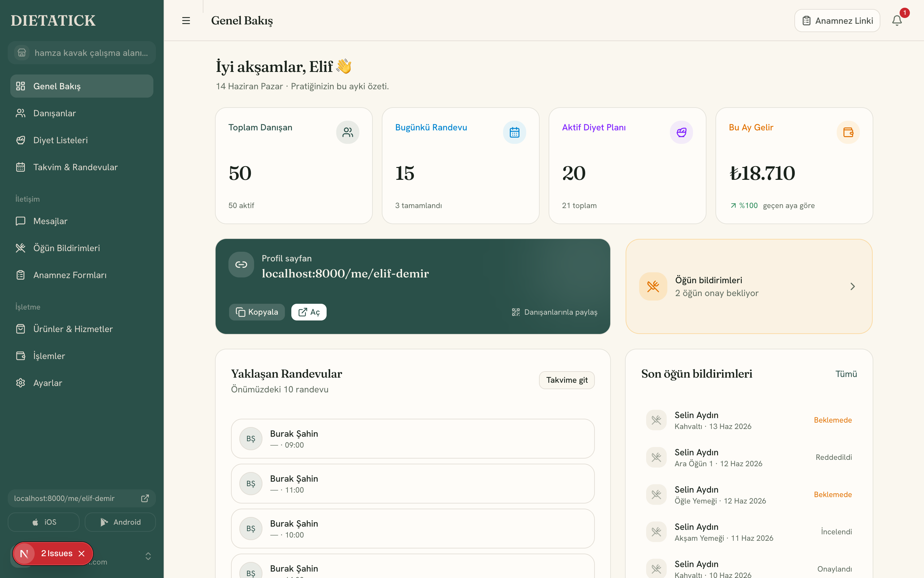Click the localhost:8000/me/elif-demir profile URL heading

(345, 273)
